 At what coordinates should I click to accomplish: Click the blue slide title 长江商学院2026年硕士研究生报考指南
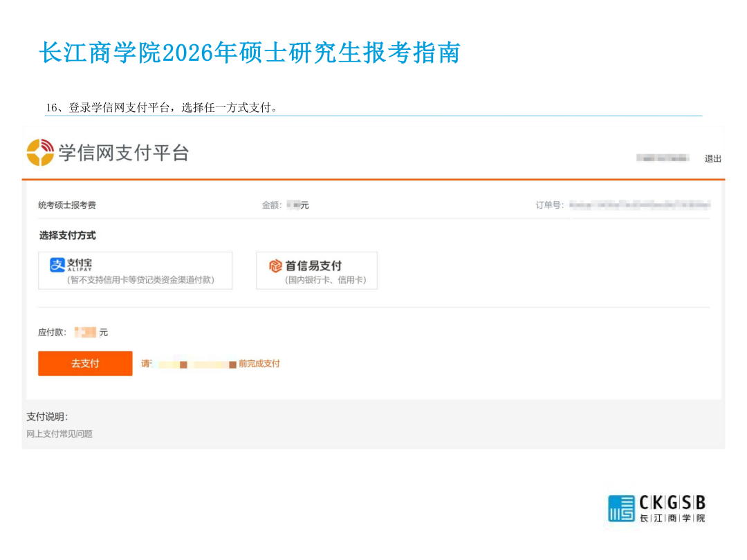click(x=249, y=53)
